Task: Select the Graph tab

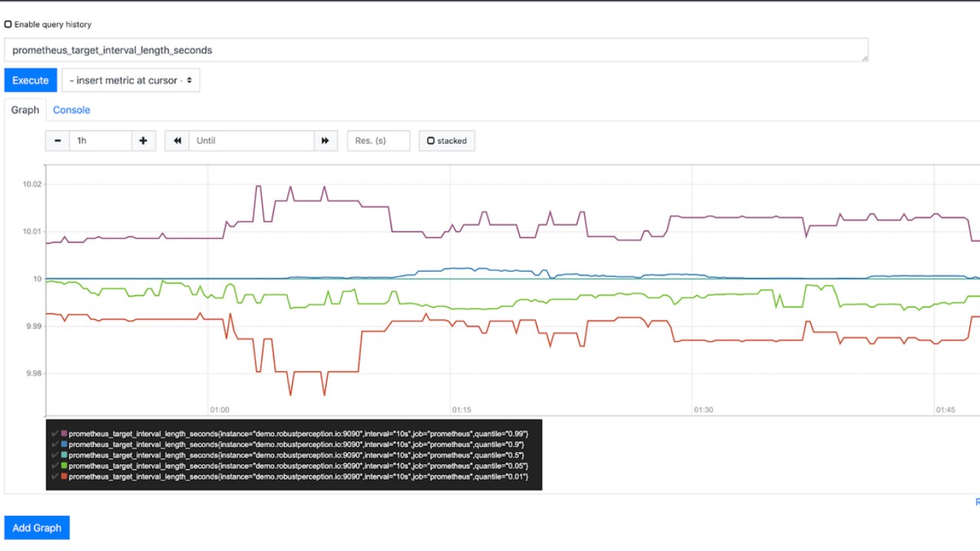Action: click(x=24, y=110)
